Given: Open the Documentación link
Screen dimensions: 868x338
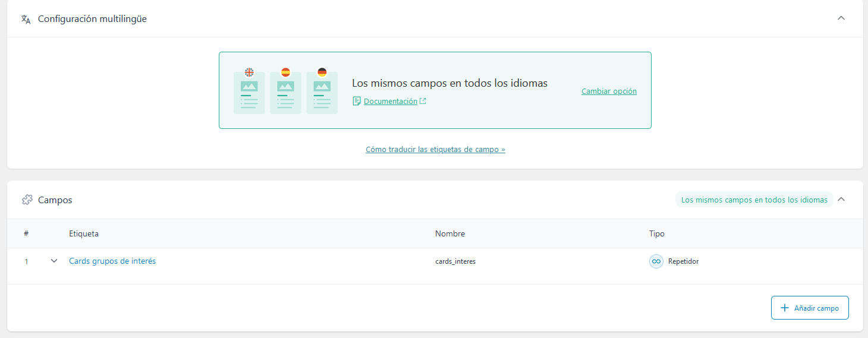Looking at the screenshot, I should click(391, 102).
